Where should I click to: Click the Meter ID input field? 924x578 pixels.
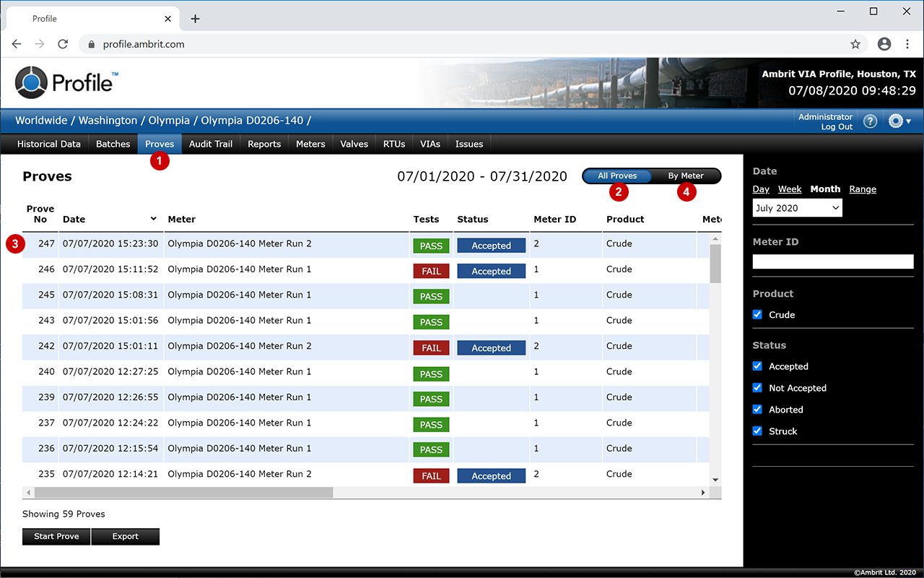832,262
